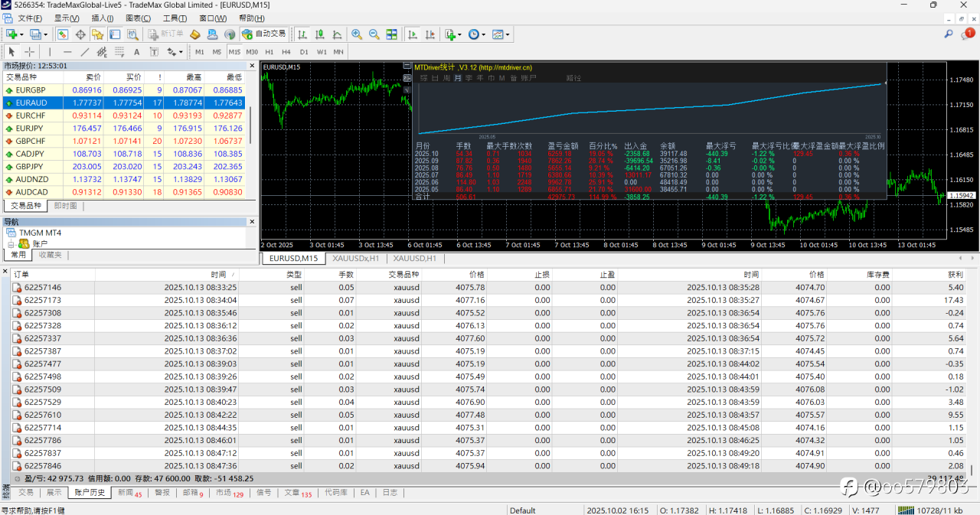This screenshot has height=515, width=980.
Task: Select the crosshair cursor tool
Action: pyautogui.click(x=29, y=52)
